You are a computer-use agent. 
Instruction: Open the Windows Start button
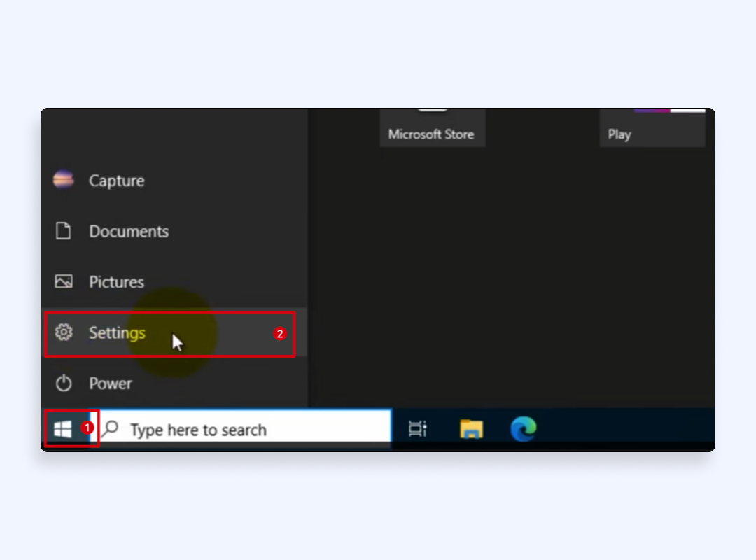click(63, 429)
